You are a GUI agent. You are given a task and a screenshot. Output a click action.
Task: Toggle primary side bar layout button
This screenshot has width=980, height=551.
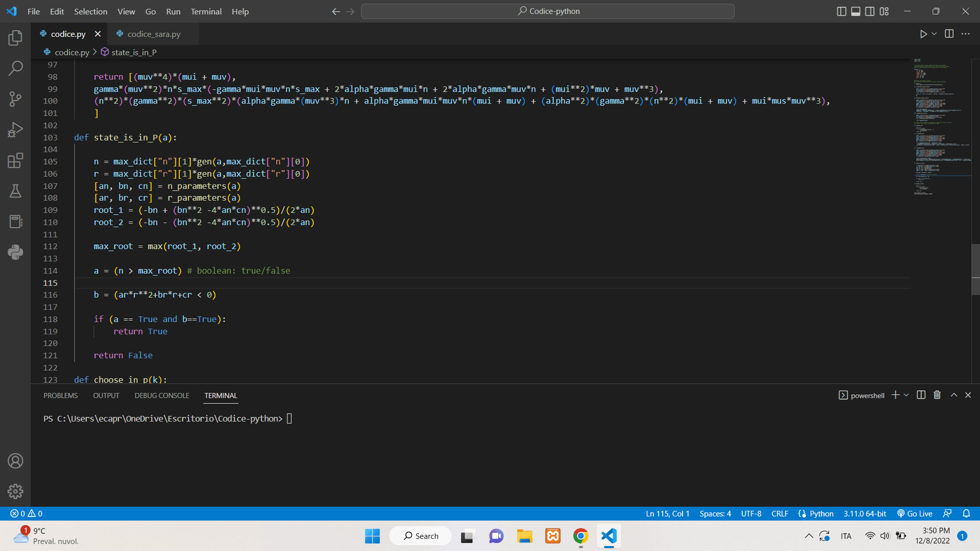coord(841,11)
